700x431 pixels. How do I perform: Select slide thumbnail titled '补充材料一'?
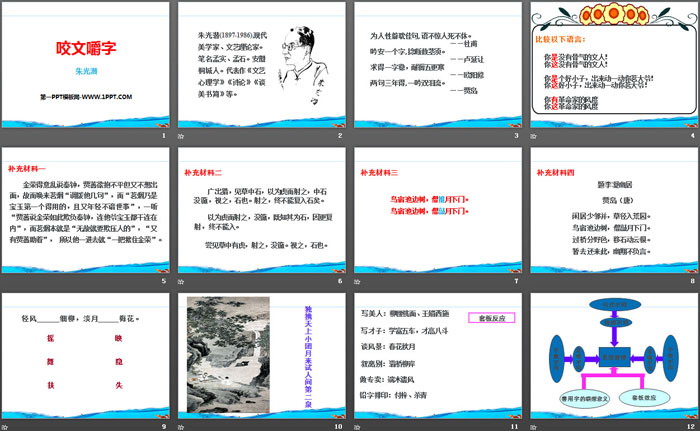coord(86,210)
